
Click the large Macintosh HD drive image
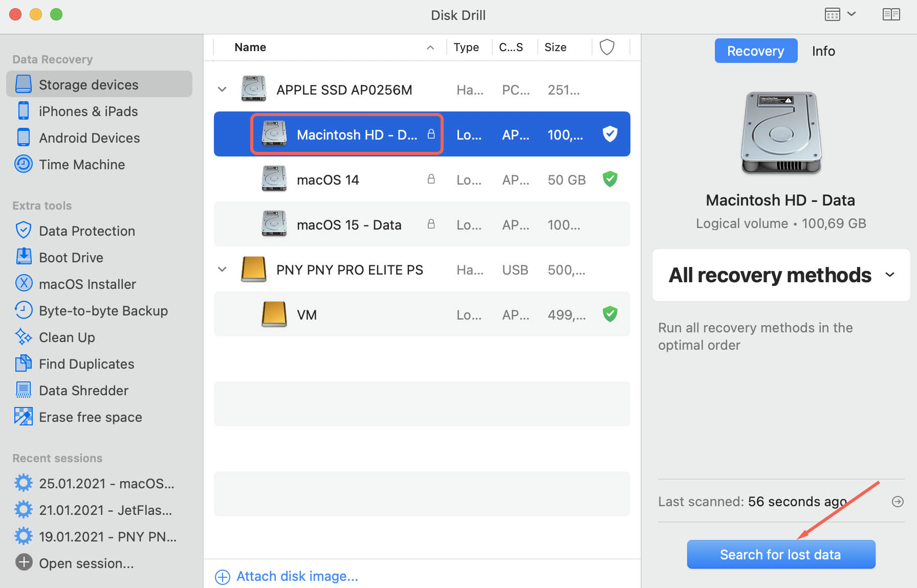click(781, 133)
